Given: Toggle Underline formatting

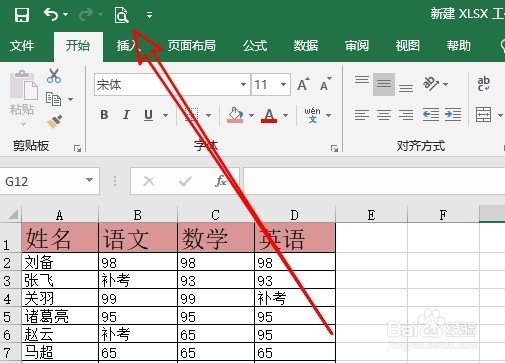Looking at the screenshot, I should point(149,115).
